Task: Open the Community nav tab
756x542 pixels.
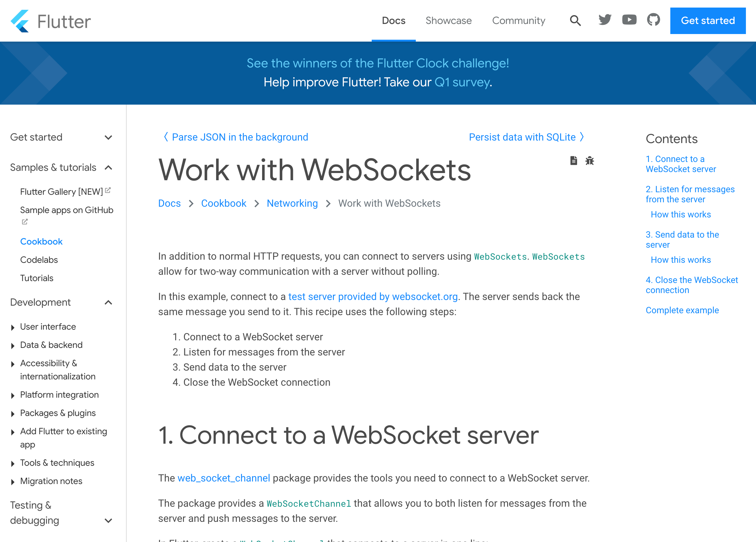Action: tap(518, 21)
